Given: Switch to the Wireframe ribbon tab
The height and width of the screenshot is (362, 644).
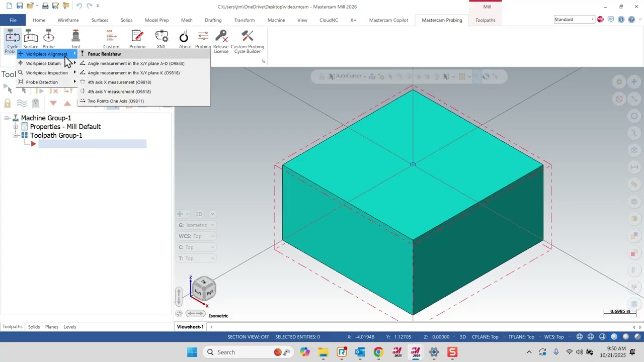Looking at the screenshot, I should 68,20.
